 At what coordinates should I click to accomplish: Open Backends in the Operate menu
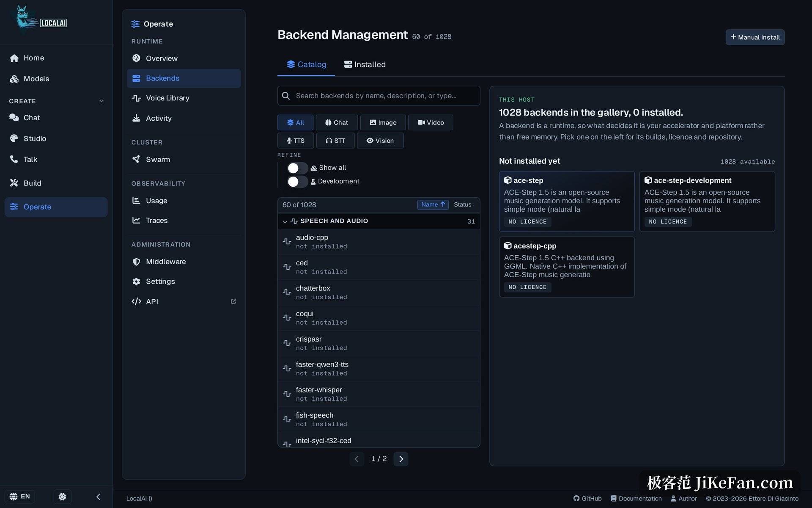(184, 78)
